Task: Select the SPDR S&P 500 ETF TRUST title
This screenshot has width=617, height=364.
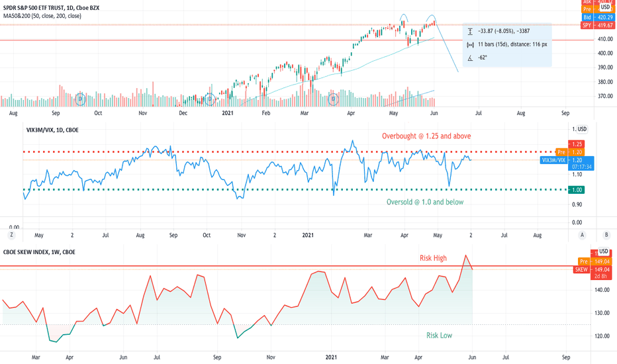Action: pos(51,8)
